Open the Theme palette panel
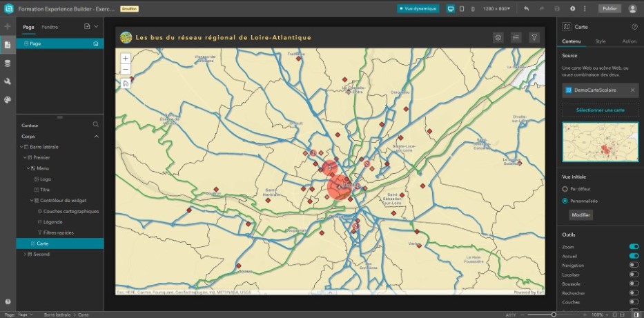This screenshot has height=318, width=644. point(8,100)
